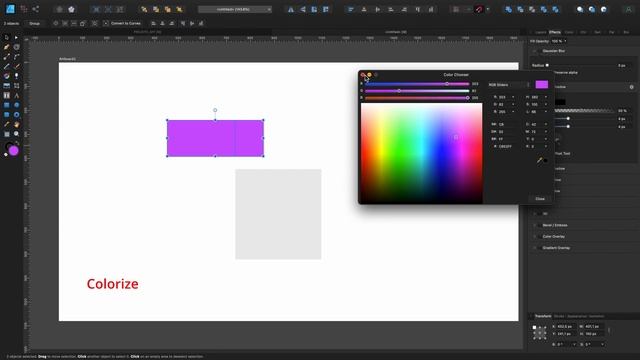Image resolution: width=640 pixels, height=360 pixels.
Task: Click the Account person icon
Action: (629, 9)
